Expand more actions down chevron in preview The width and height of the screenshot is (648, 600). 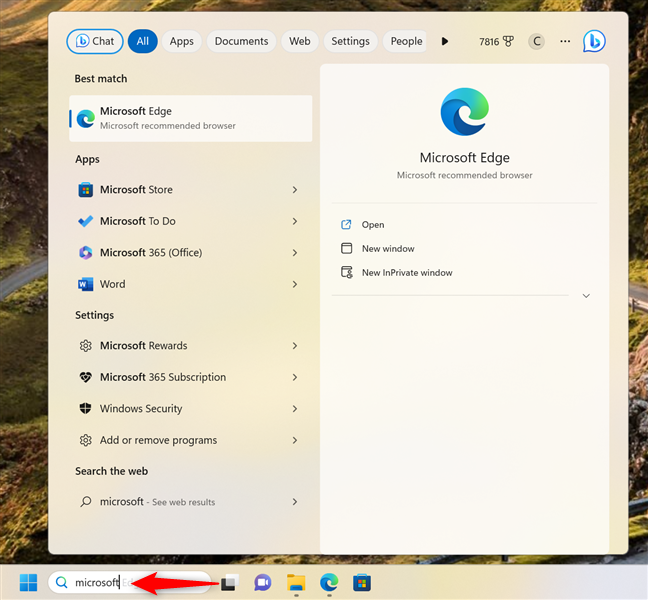(x=586, y=296)
